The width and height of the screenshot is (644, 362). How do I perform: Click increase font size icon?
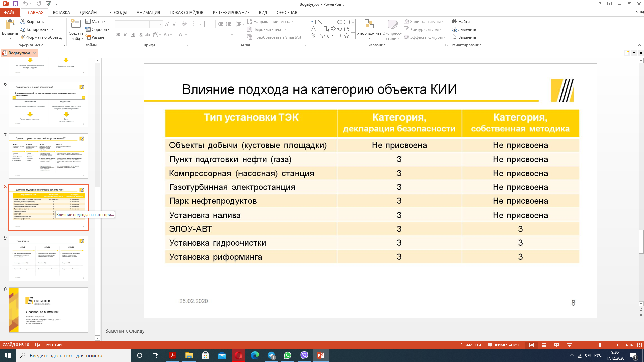tap(167, 24)
